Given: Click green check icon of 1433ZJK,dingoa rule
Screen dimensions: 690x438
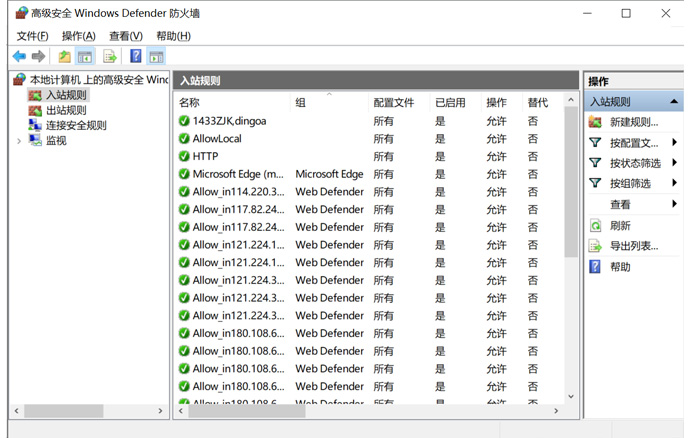Looking at the screenshot, I should click(x=184, y=121).
